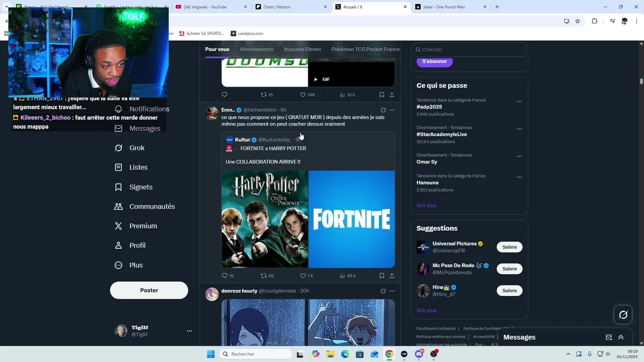This screenshot has width=644, height=362.
Task: Open canalplus.com bookmark
Action: pos(247,34)
